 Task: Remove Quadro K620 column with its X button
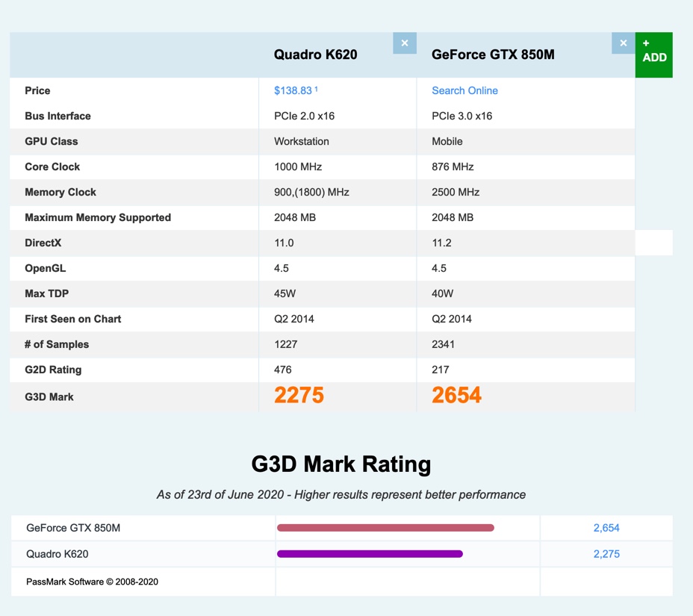click(405, 43)
